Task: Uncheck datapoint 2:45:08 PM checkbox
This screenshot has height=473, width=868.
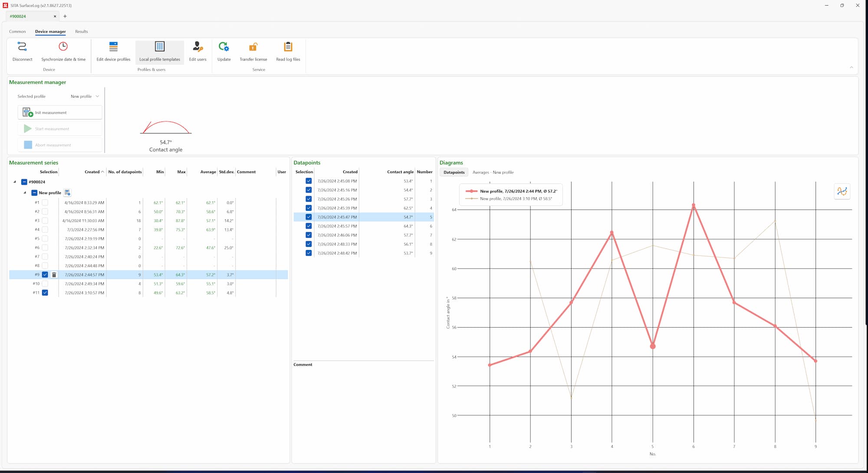Action: tap(309, 181)
